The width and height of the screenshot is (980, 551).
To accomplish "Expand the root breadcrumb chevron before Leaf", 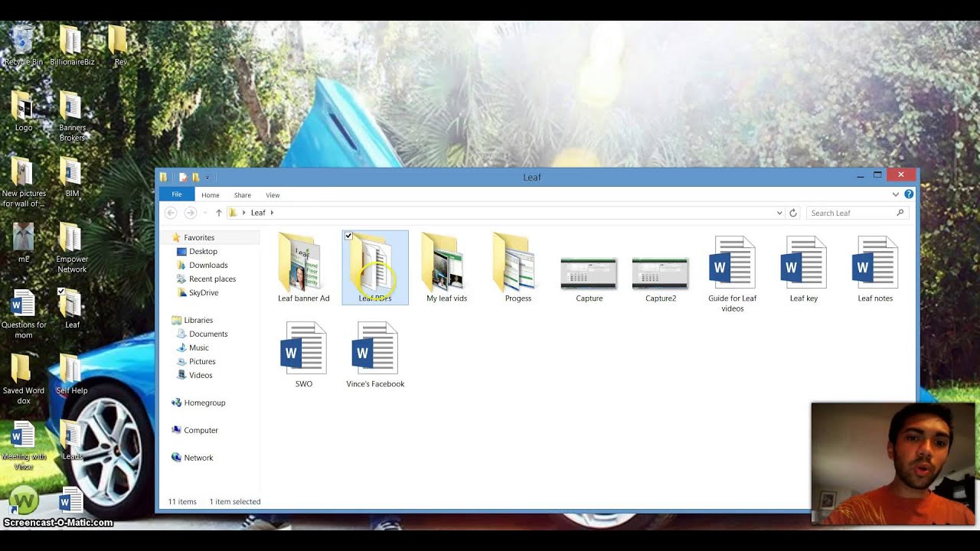I will [x=244, y=213].
